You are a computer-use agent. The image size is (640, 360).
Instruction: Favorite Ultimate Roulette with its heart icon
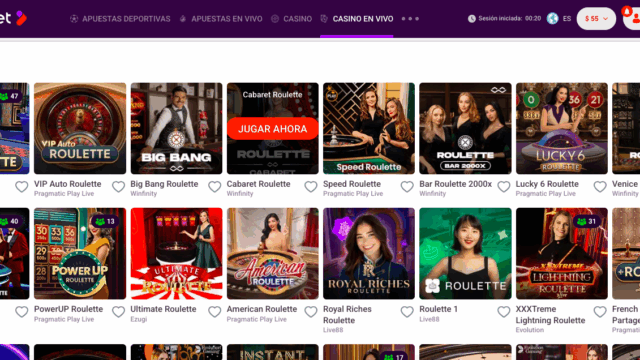point(215,312)
